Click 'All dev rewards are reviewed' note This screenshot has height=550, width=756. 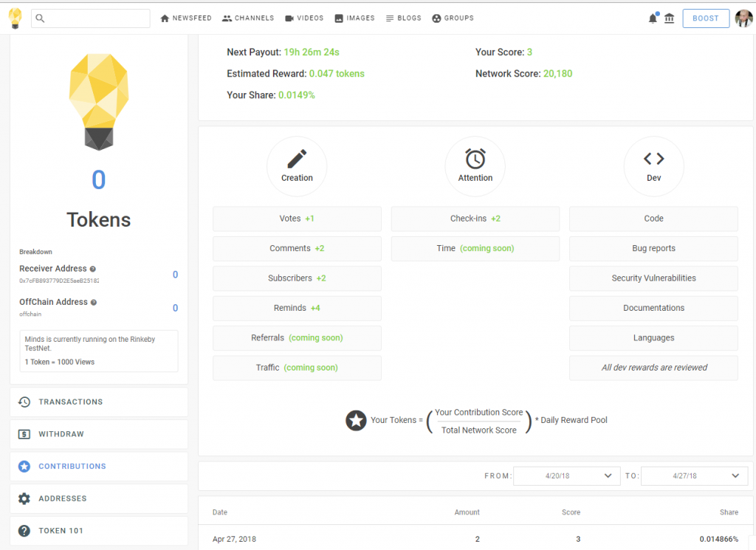click(x=654, y=368)
